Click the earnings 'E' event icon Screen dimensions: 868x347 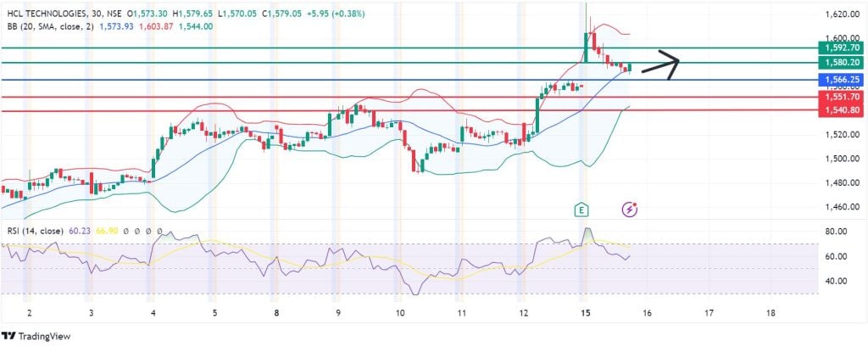coord(581,210)
